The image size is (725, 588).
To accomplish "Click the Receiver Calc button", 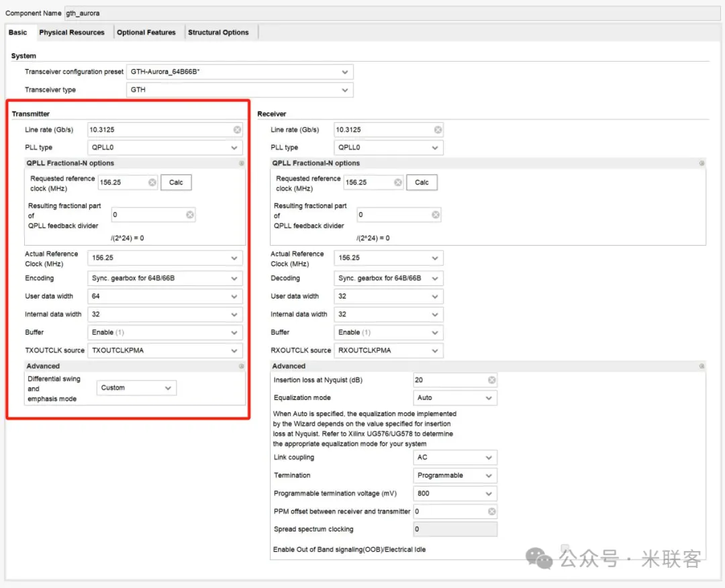I will (421, 183).
